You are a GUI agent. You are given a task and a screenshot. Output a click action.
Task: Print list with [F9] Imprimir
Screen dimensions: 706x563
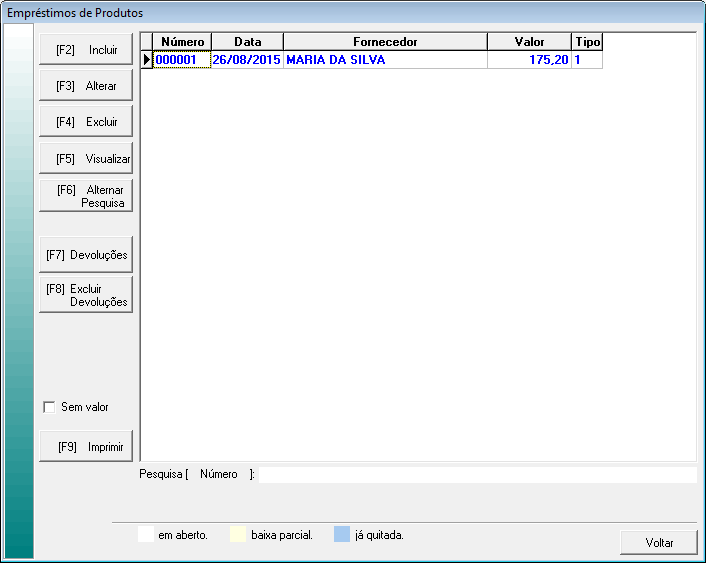[86, 447]
